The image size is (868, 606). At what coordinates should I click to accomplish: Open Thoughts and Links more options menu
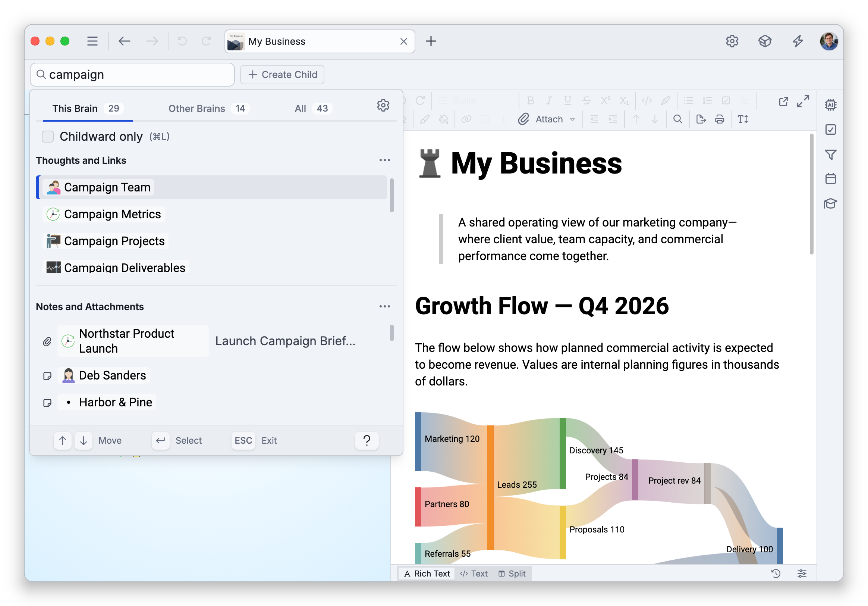pos(384,160)
